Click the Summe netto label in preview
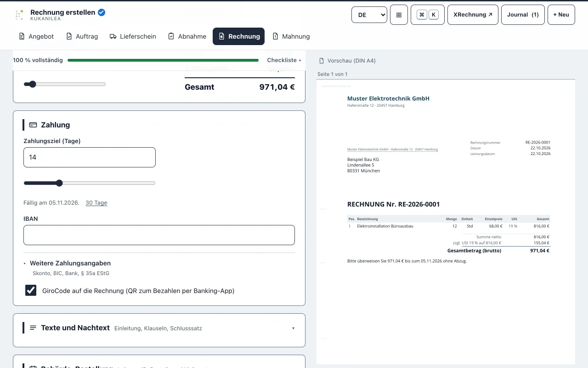Screen dimensions: 588x368 (489, 237)
